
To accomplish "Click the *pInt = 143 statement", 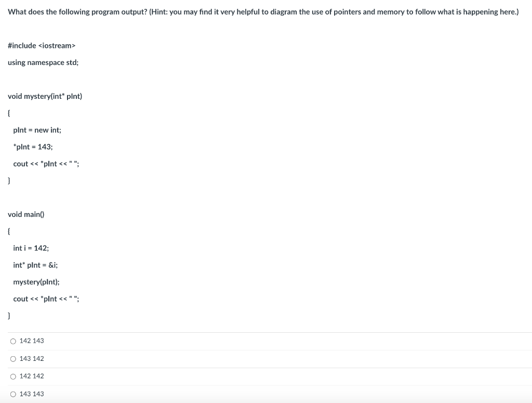I will point(33,147).
